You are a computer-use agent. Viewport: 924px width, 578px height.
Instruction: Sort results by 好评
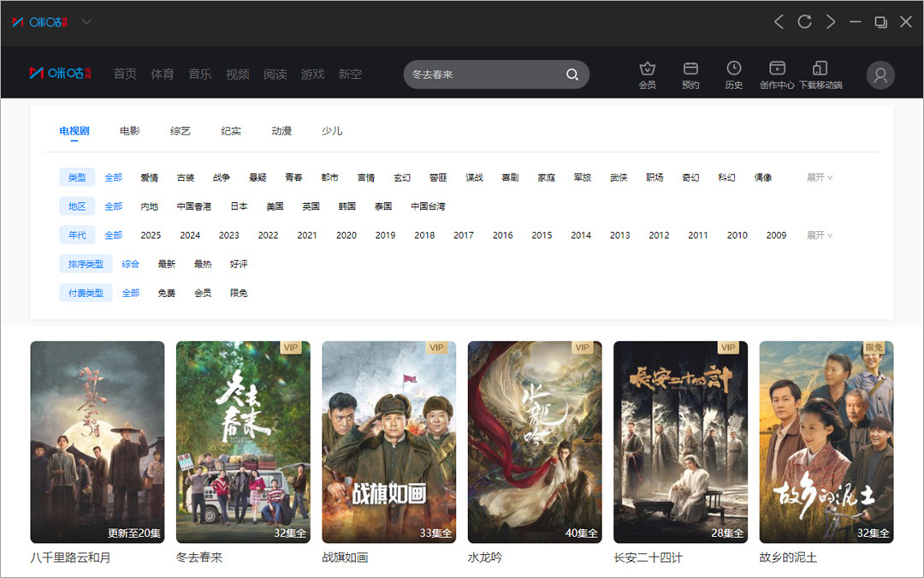(239, 265)
